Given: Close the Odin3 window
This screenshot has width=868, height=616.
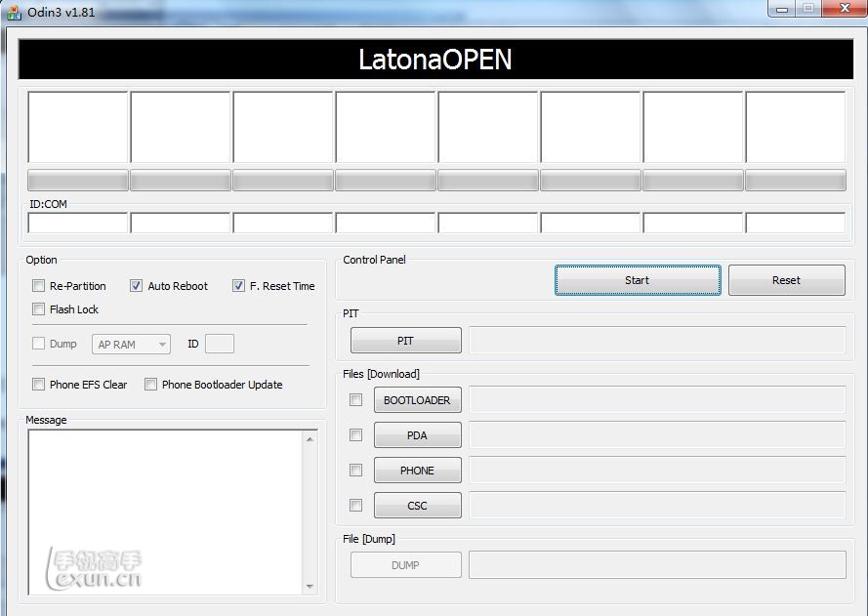Looking at the screenshot, I should coord(845,9).
